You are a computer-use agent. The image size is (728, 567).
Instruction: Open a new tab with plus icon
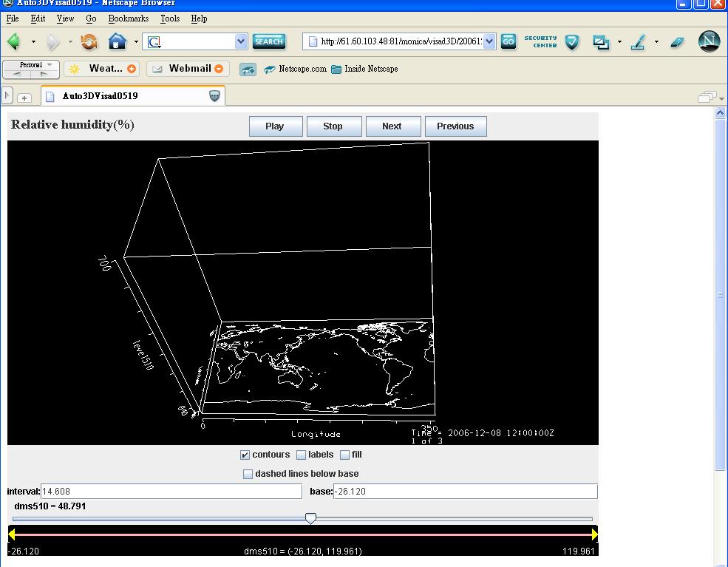[24, 97]
